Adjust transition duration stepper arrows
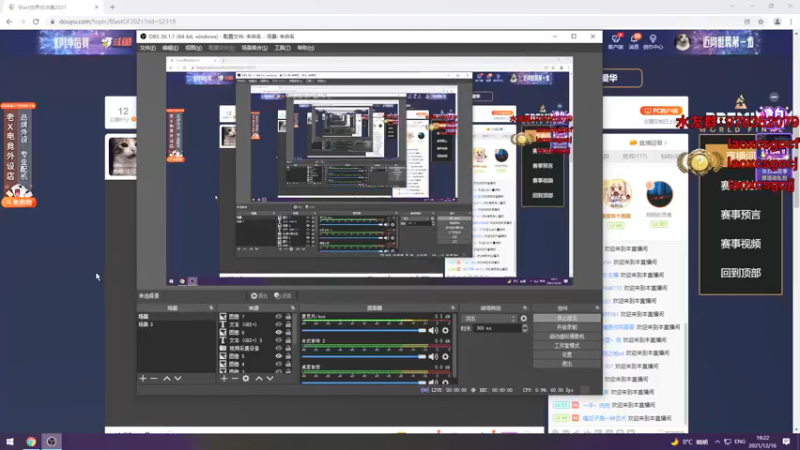This screenshot has height=450, width=800. (x=524, y=329)
